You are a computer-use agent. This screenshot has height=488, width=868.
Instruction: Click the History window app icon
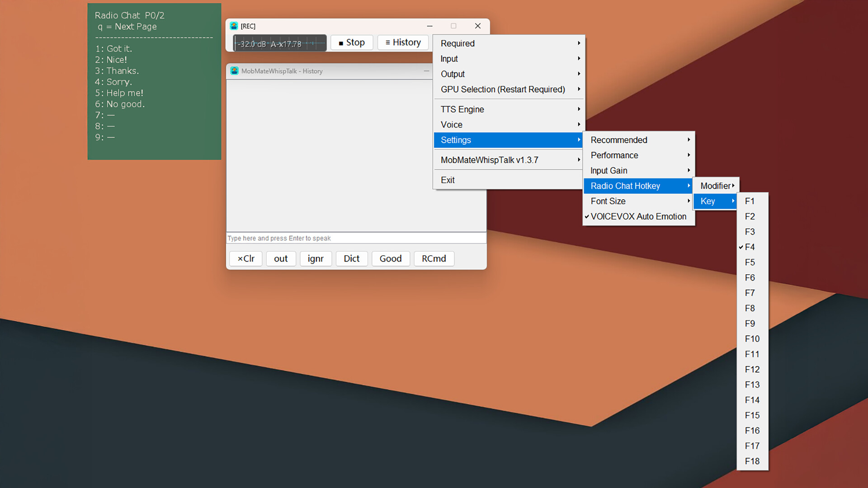click(x=234, y=71)
